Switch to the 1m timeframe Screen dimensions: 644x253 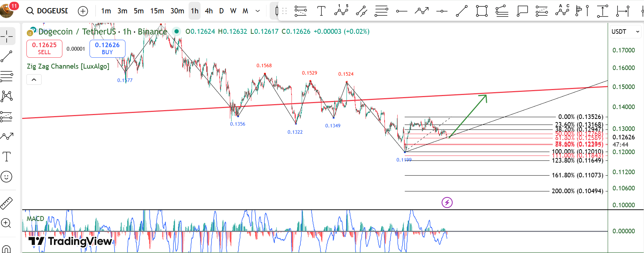tap(106, 11)
